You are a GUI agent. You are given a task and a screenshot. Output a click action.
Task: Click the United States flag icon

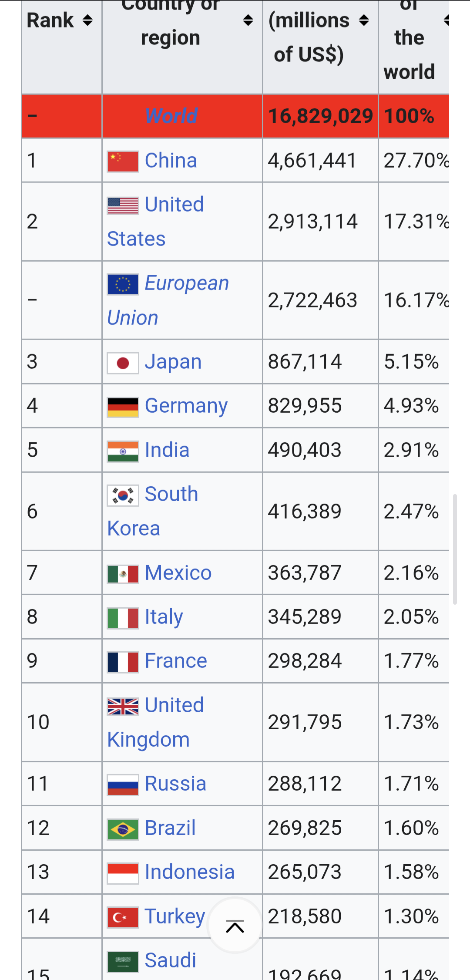coord(123,205)
